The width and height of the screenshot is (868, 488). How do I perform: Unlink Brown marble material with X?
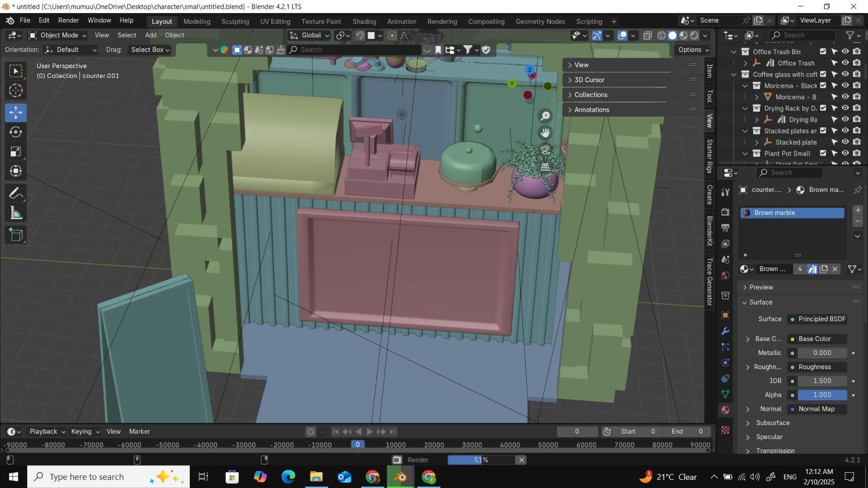[x=835, y=269]
